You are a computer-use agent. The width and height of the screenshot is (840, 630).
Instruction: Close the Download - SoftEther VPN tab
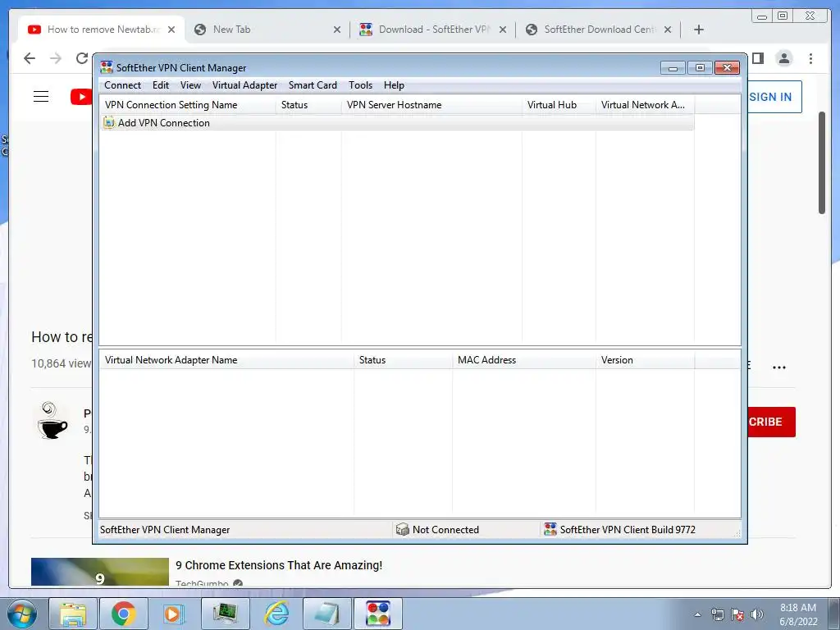point(503,30)
